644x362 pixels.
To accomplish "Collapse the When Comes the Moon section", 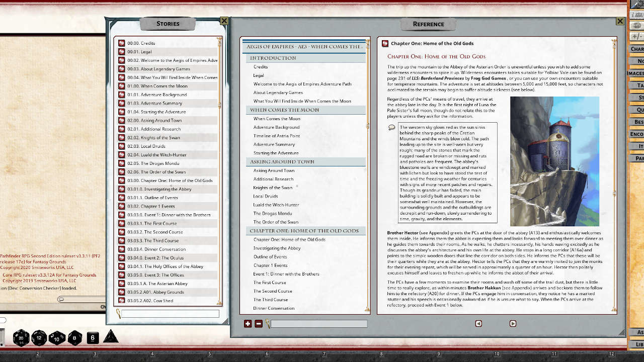I will pyautogui.click(x=305, y=110).
